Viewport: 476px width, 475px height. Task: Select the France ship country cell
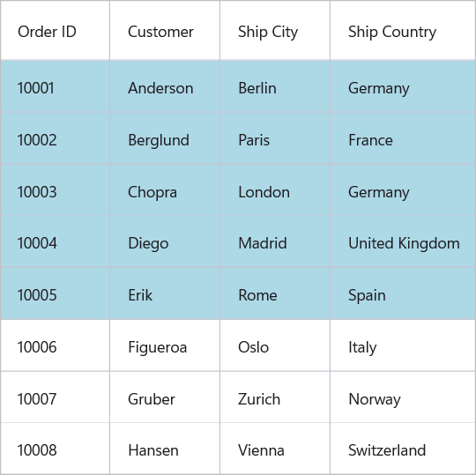[403, 138]
